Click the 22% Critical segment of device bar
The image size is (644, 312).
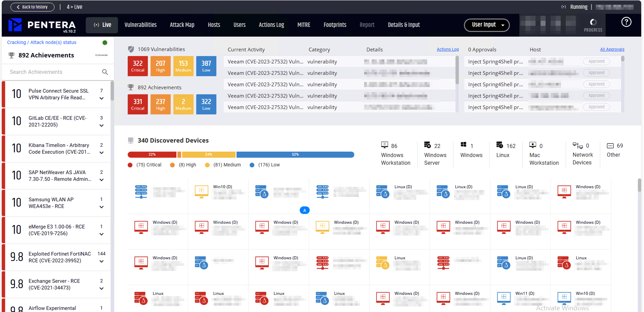coord(152,154)
